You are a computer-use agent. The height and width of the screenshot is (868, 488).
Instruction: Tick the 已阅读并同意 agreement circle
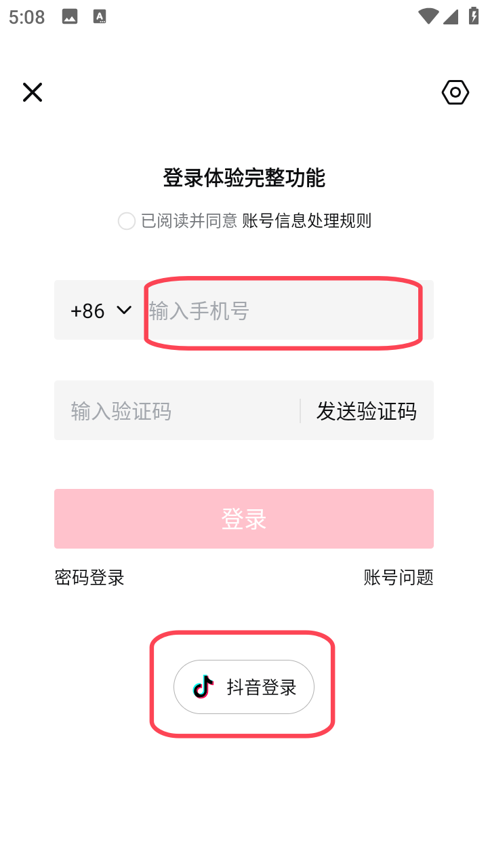[127, 221]
